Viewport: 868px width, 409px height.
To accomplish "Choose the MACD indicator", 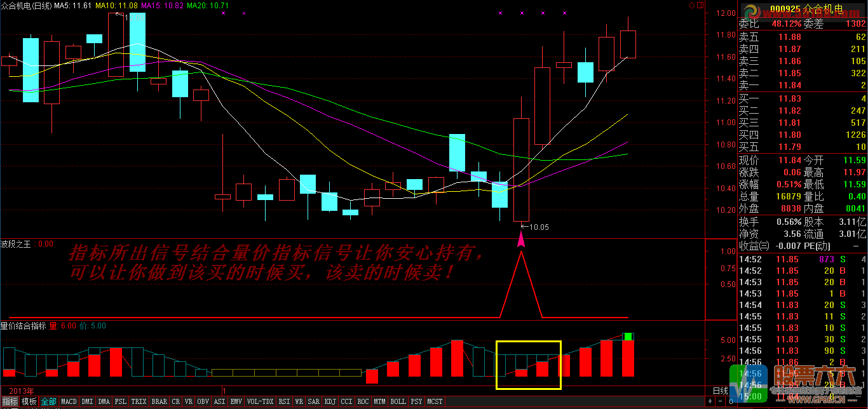I will pos(69,402).
